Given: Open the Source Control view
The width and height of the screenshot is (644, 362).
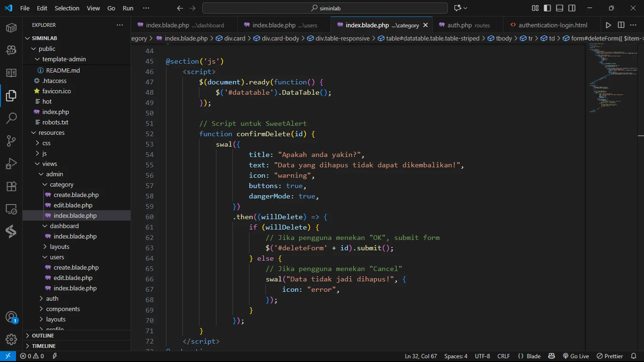Looking at the screenshot, I should [11, 141].
